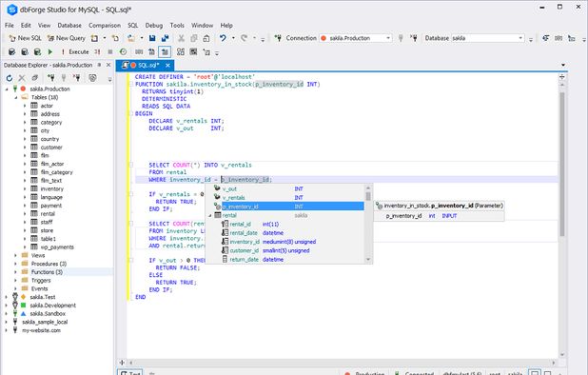Image resolution: width=588 pixels, height=375 pixels.
Task: Select the Triggers folder
Action: point(41,280)
